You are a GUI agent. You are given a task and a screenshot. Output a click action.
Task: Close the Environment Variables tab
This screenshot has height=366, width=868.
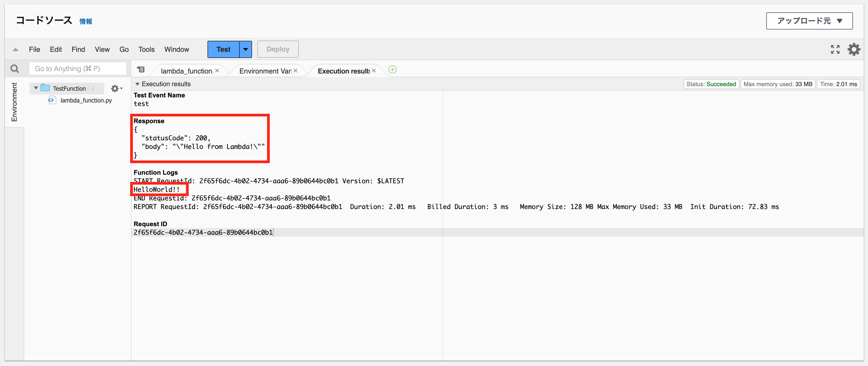pyautogui.click(x=296, y=71)
